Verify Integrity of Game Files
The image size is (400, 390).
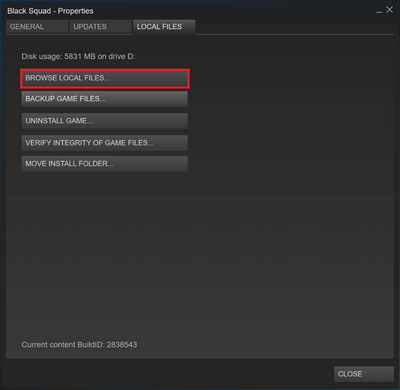tap(105, 143)
